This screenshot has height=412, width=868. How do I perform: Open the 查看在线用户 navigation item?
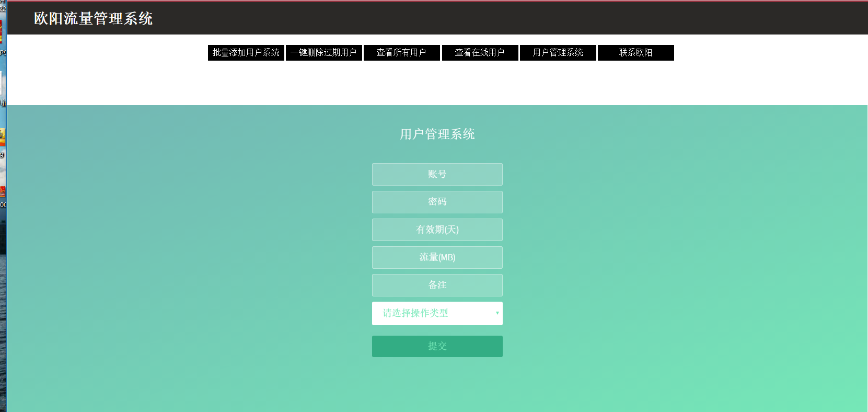click(480, 53)
